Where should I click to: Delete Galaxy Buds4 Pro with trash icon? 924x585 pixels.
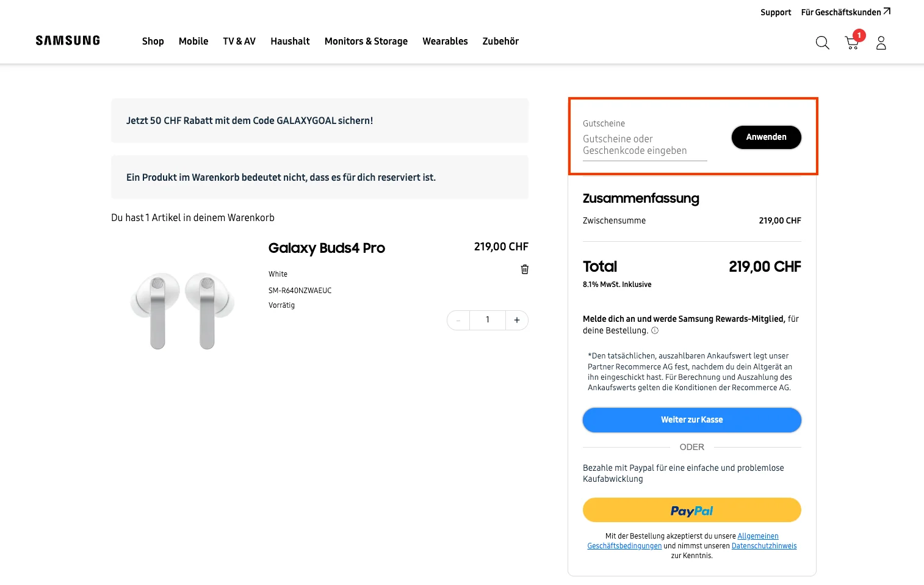point(524,269)
